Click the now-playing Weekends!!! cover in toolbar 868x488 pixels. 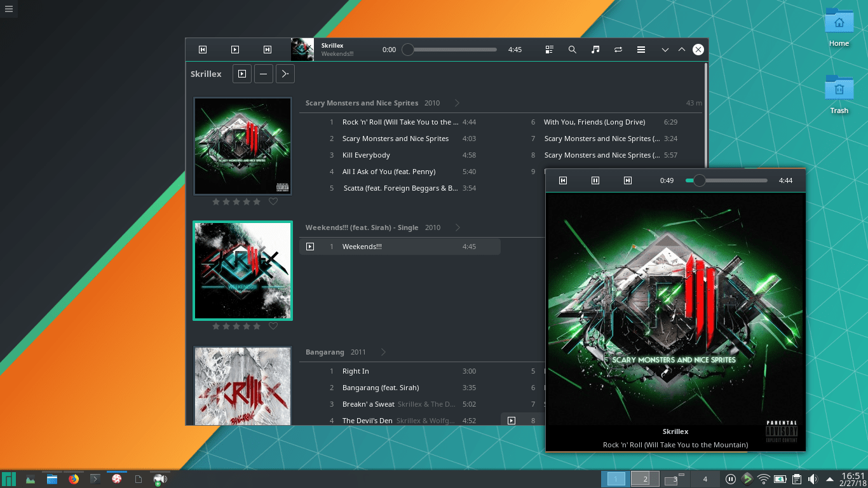point(302,50)
